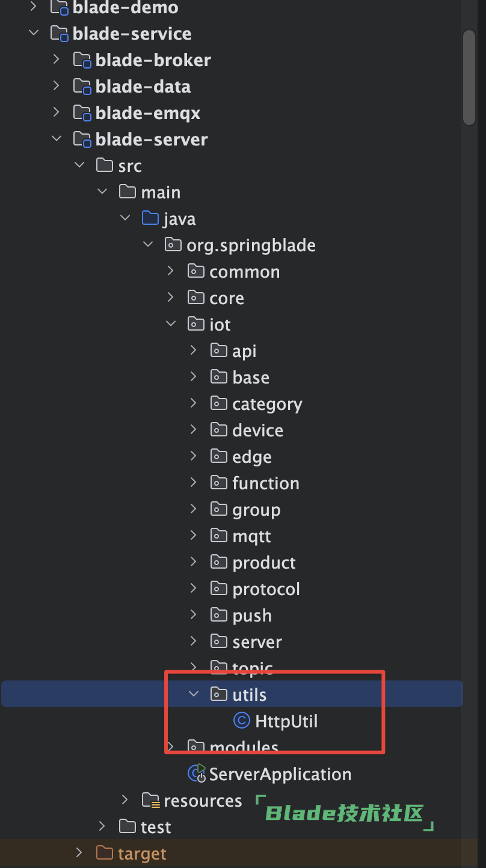Expand the blade-broker module
The width and height of the screenshot is (486, 868).
pos(57,60)
